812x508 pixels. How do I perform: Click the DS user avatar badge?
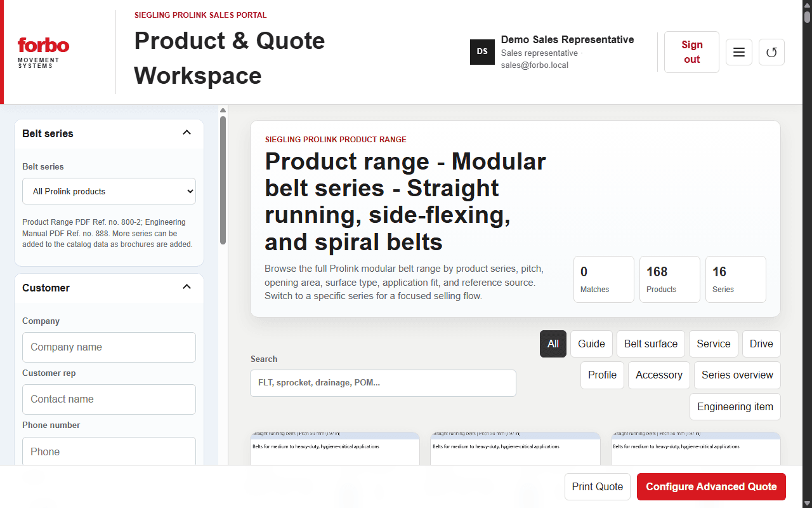(482, 51)
